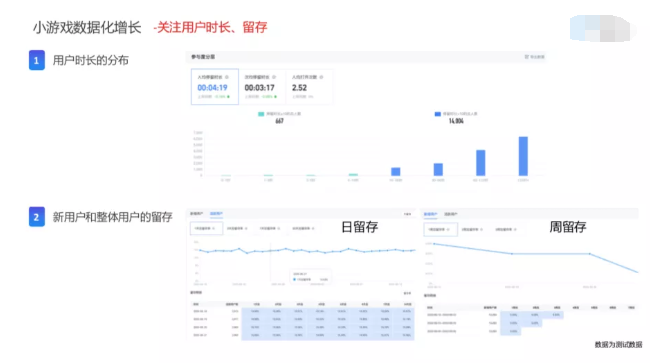Click blue numbered badge 1 icon
This screenshot has width=650, height=363.
[36, 60]
